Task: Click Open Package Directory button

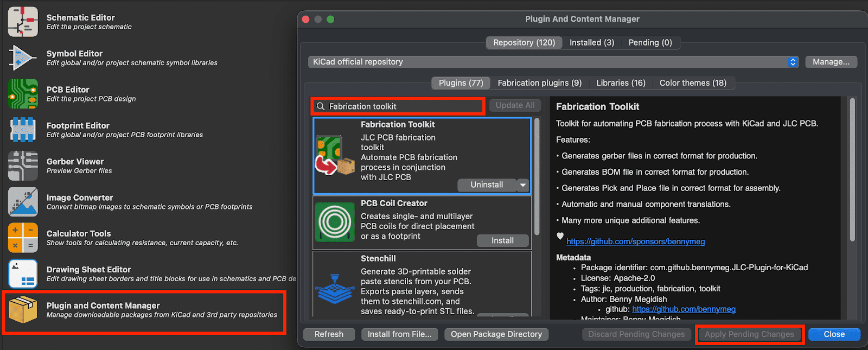Action: point(496,334)
